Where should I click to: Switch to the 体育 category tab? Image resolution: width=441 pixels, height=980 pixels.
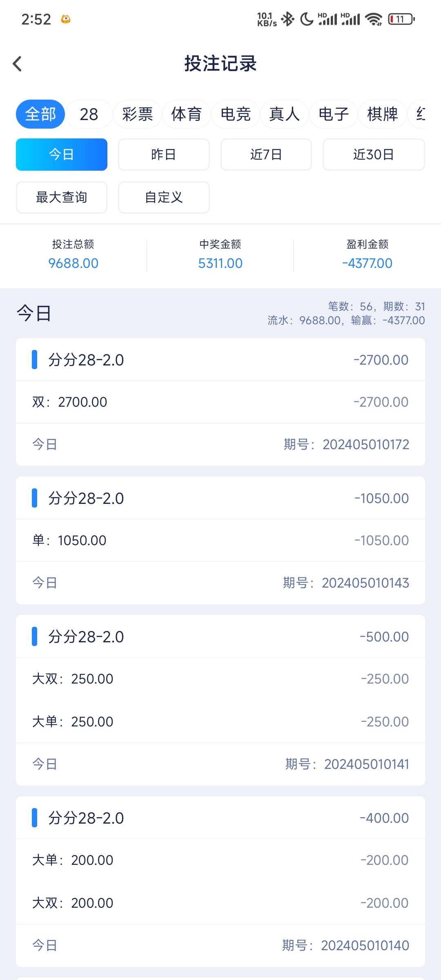pos(187,114)
